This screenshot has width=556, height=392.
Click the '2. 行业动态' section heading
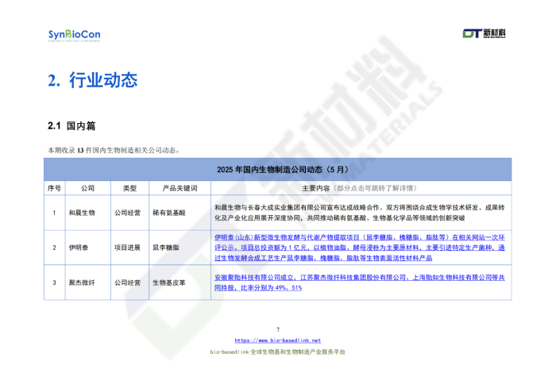(92, 80)
